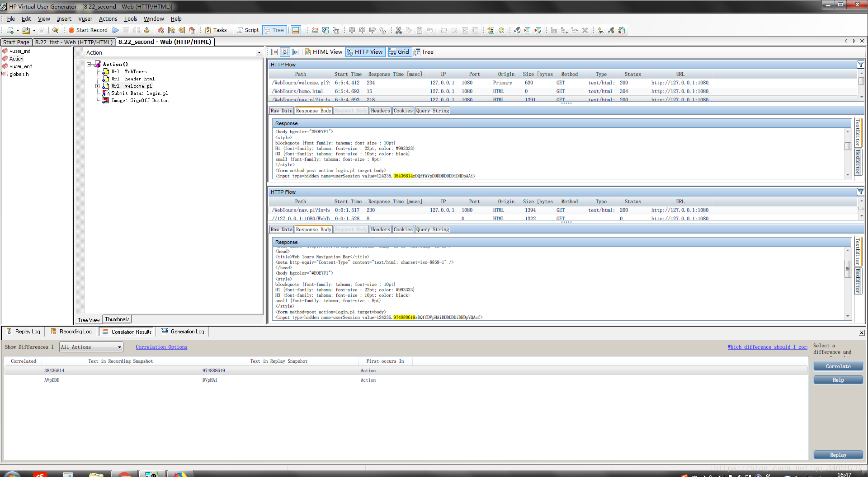
Task: Open the Vuser menu
Action: pyautogui.click(x=85, y=19)
